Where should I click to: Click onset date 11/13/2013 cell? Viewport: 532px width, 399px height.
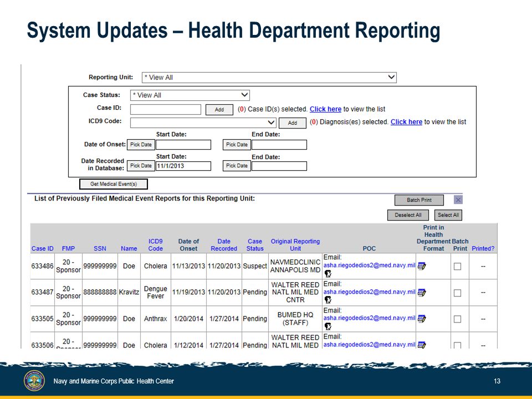(188, 266)
